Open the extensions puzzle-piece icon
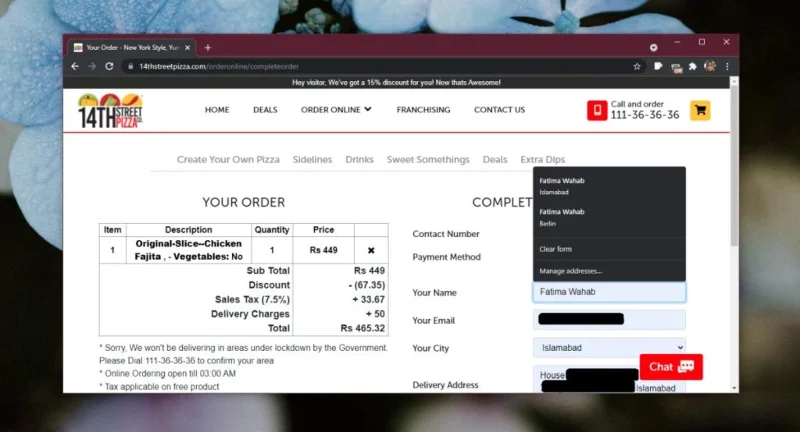The image size is (800, 432). [692, 66]
